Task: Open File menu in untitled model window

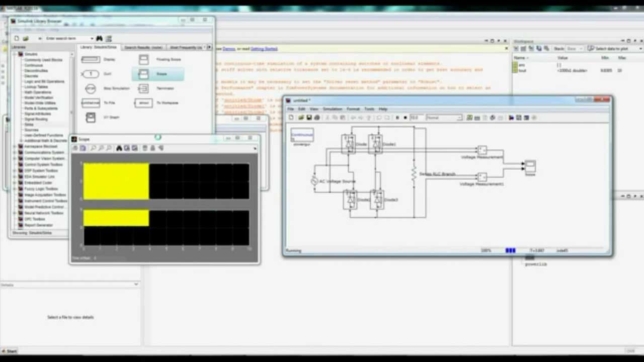Action: (x=291, y=109)
